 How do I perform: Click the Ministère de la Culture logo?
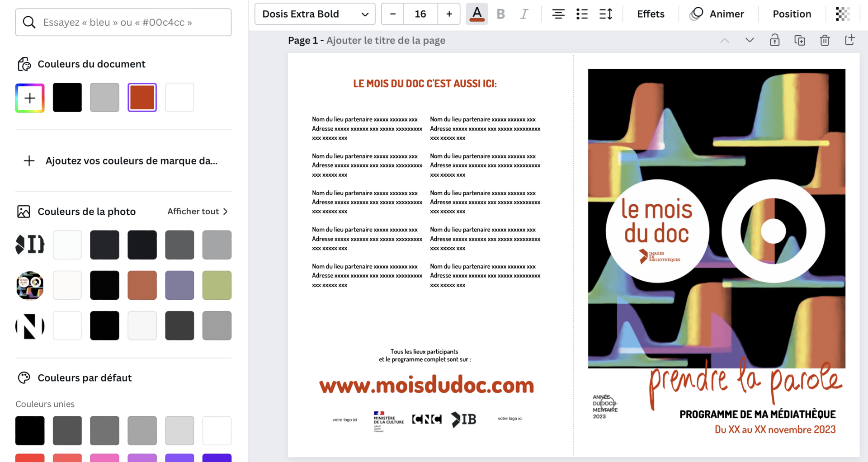click(388, 421)
